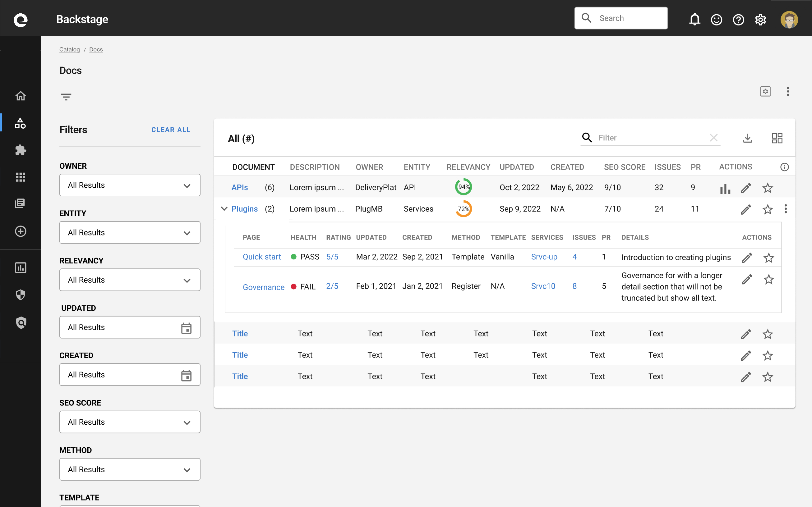Sort by the UPDATED column header in main table
The width and height of the screenshot is (812, 507).
516,167
